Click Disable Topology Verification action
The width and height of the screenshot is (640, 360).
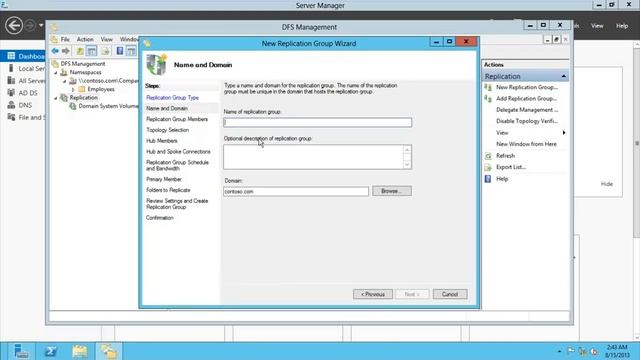pos(527,121)
